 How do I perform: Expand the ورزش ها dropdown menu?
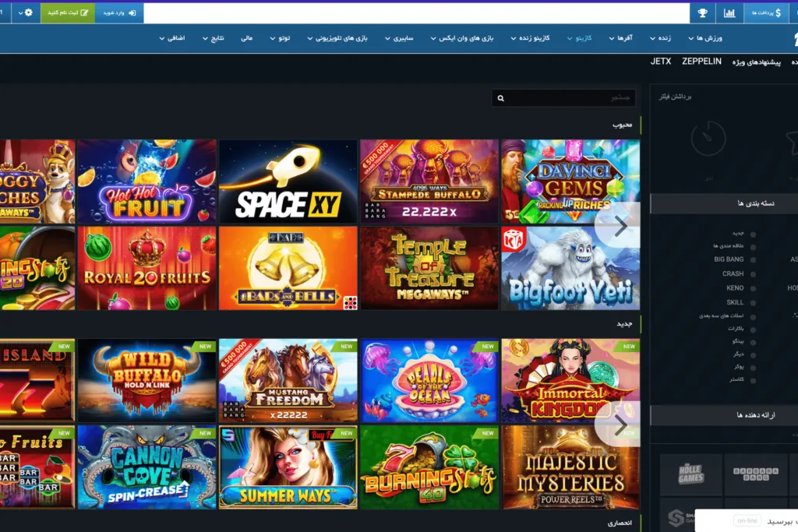[705, 38]
